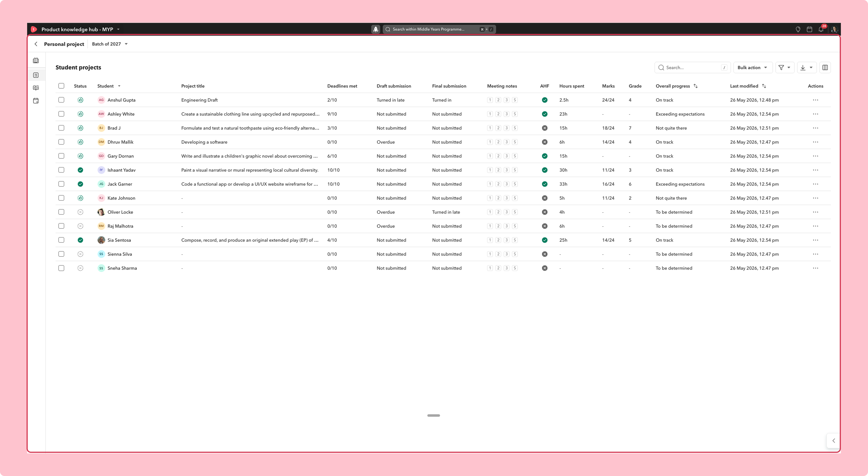The width and height of the screenshot is (868, 476).
Task: Click the Student projects search field
Action: 692,67
